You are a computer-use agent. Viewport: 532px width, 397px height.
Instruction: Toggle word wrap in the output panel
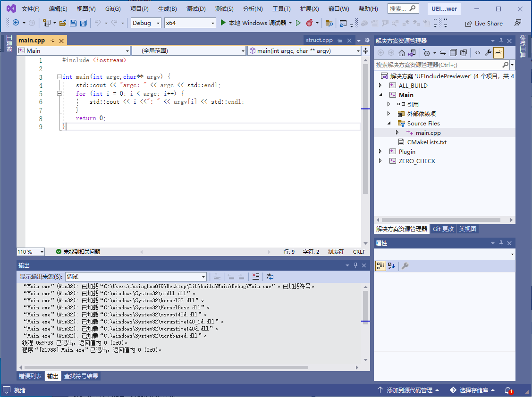click(x=270, y=277)
